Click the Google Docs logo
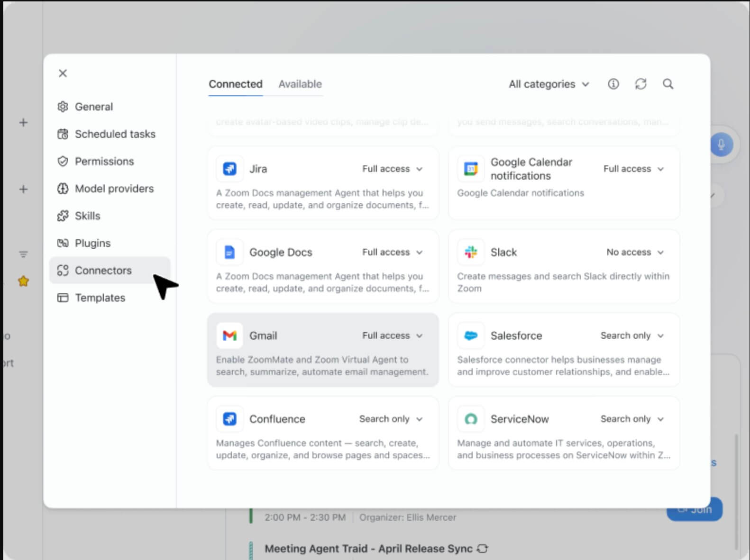Screen dimensions: 750x560 [x=229, y=252]
